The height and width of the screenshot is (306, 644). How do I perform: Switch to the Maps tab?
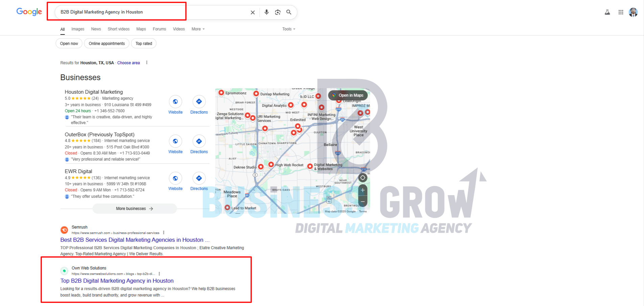tap(141, 29)
